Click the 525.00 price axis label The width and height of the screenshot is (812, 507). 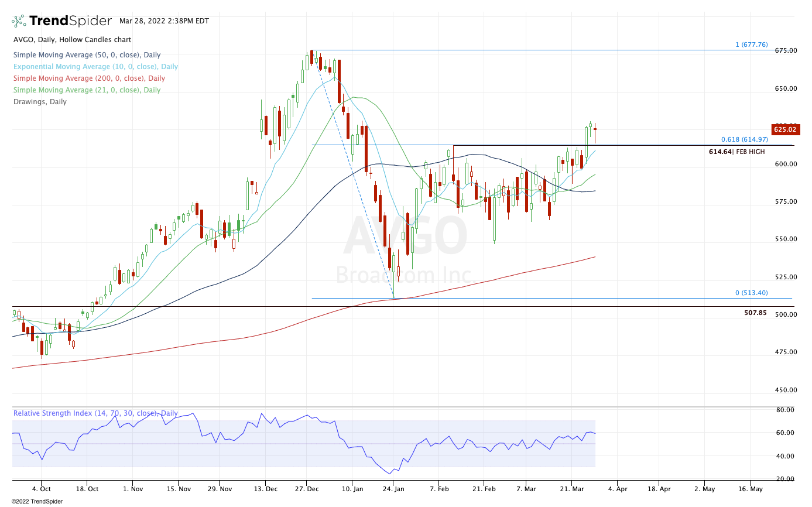785,277
